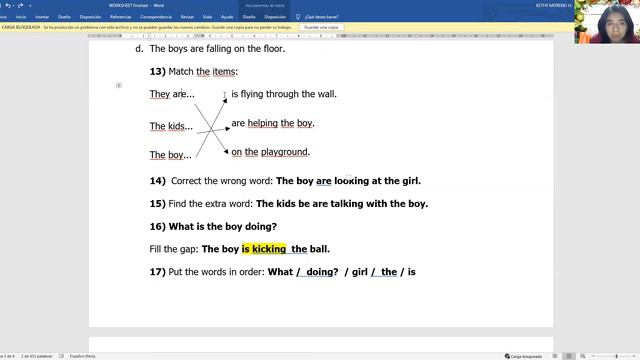Open the Revisar ribbon tab
This screenshot has width=640, height=360.
(x=187, y=17)
